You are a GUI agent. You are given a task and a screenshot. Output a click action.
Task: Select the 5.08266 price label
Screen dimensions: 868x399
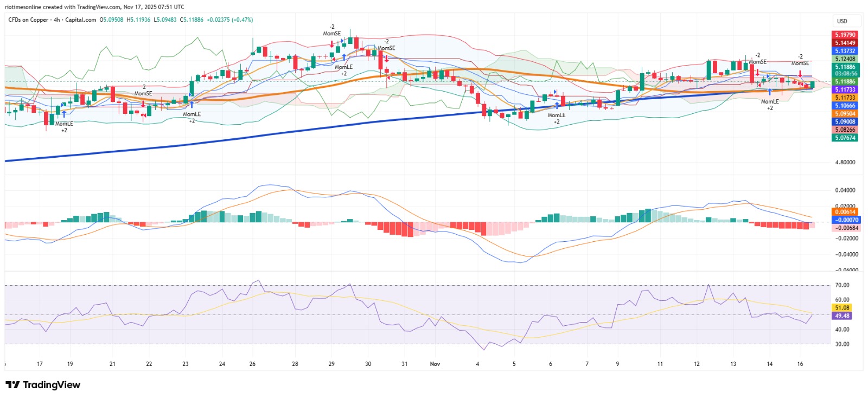845,130
